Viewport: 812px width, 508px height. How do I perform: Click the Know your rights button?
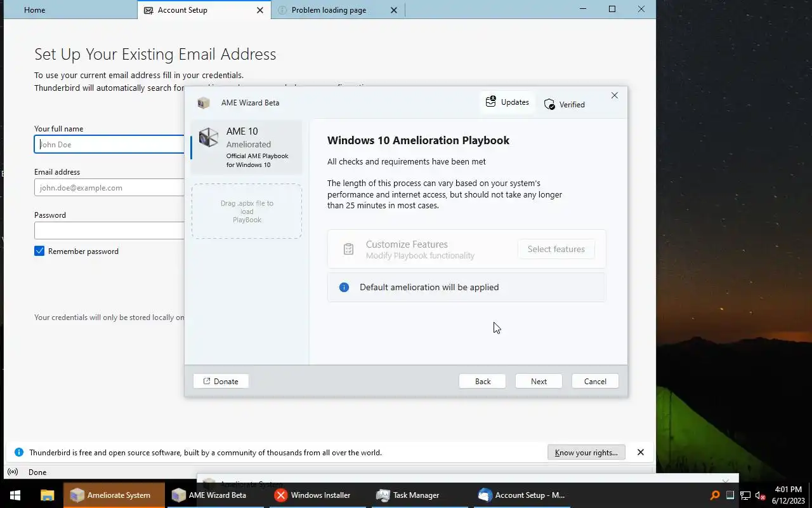pos(586,452)
